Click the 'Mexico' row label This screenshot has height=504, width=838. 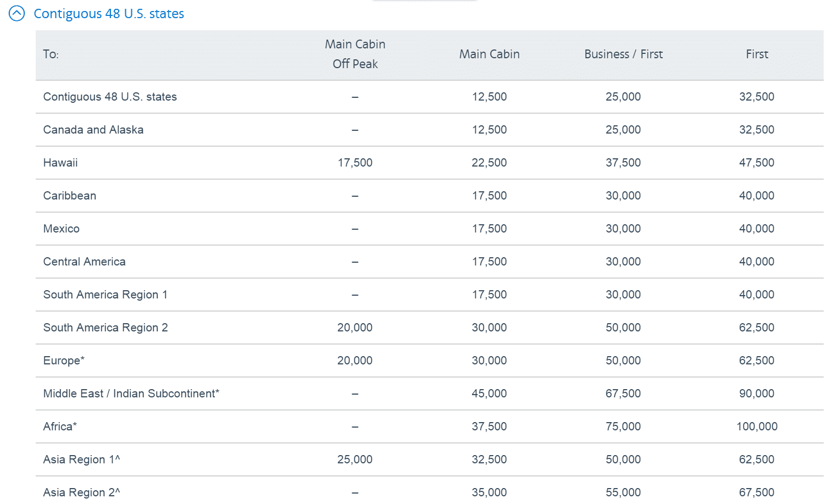62,229
